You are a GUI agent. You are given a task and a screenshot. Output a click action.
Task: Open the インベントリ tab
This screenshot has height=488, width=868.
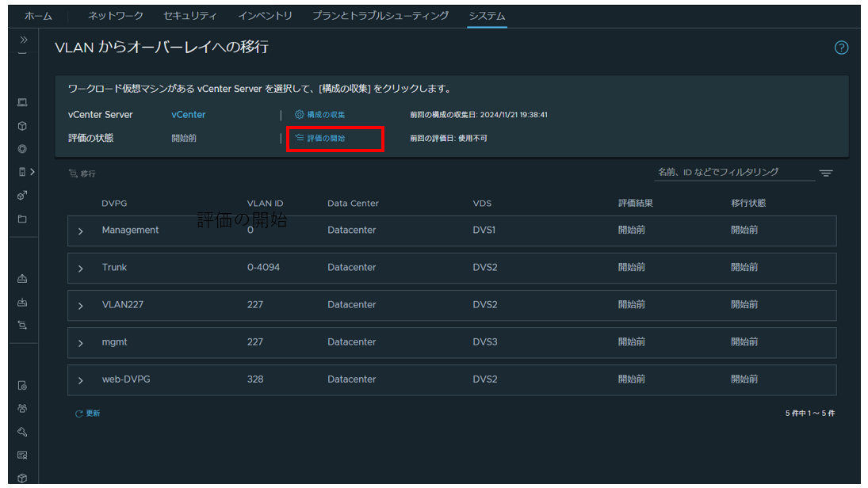(x=265, y=16)
